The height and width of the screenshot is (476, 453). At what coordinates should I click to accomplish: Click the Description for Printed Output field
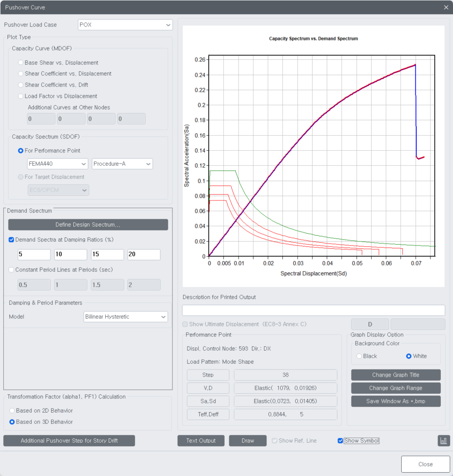tap(313, 310)
